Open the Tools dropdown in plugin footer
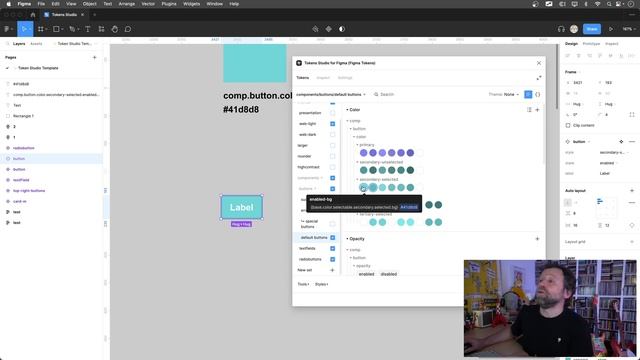Viewport: 640px width, 360px height. point(303,284)
